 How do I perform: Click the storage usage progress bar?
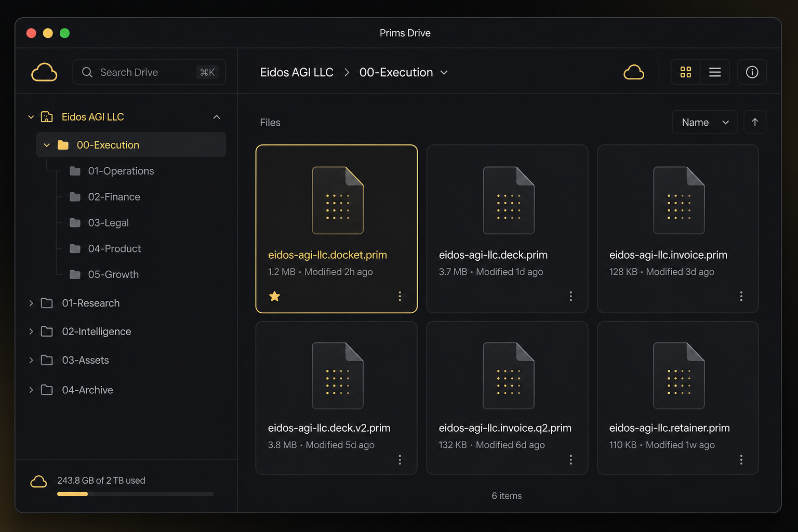[x=135, y=494]
